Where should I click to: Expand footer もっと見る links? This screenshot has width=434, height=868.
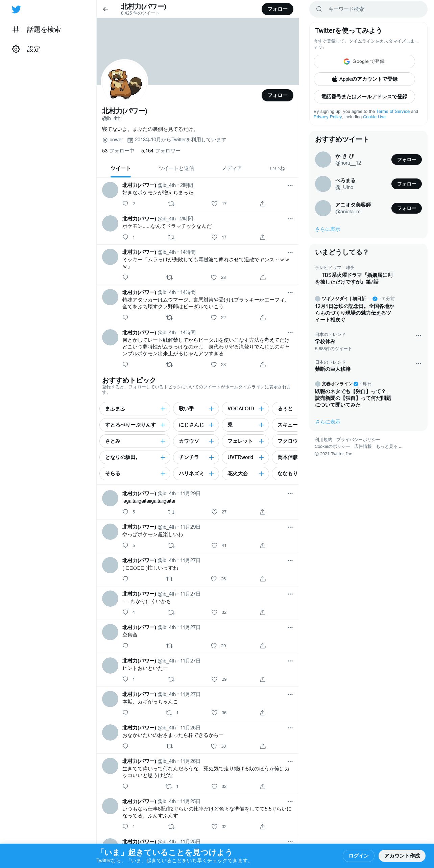click(x=389, y=447)
